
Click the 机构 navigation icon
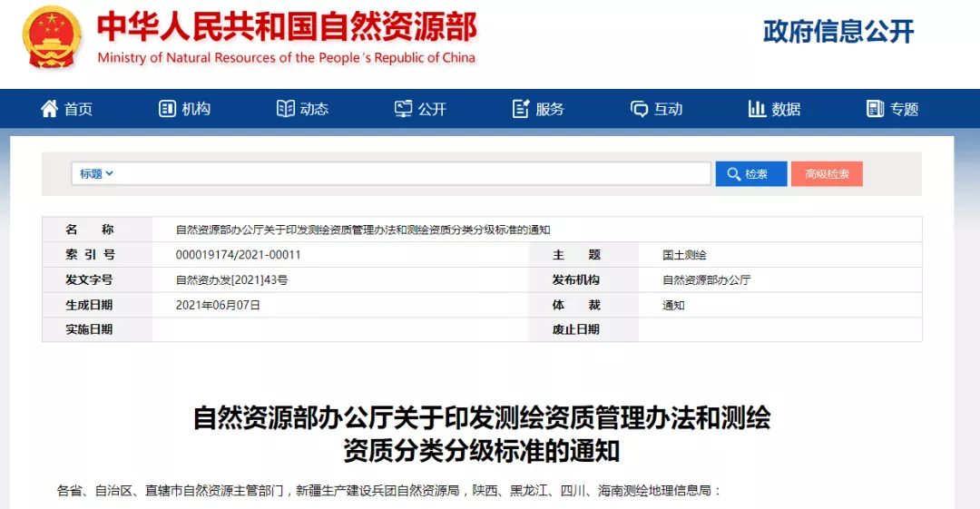point(167,109)
